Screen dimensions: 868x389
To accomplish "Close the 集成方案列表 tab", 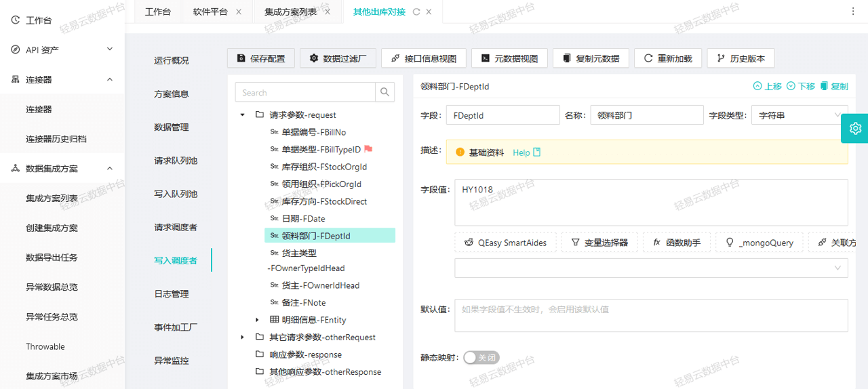I will point(328,12).
